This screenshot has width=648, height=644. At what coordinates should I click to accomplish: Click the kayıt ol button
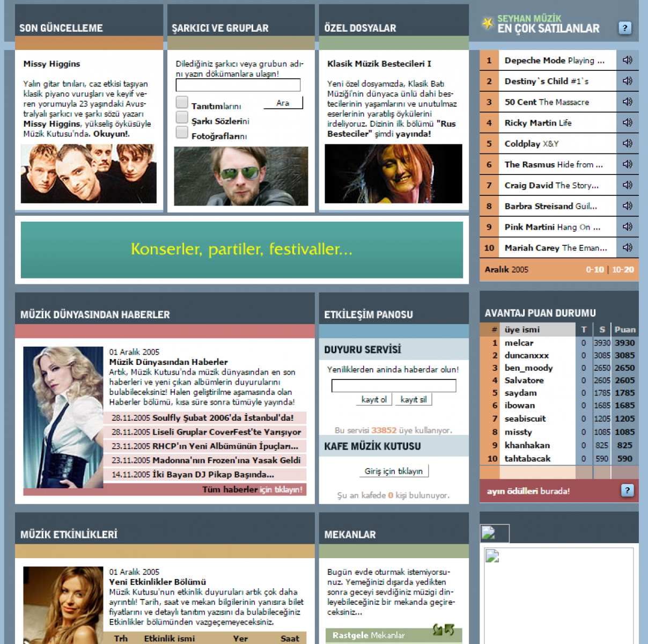click(x=374, y=399)
